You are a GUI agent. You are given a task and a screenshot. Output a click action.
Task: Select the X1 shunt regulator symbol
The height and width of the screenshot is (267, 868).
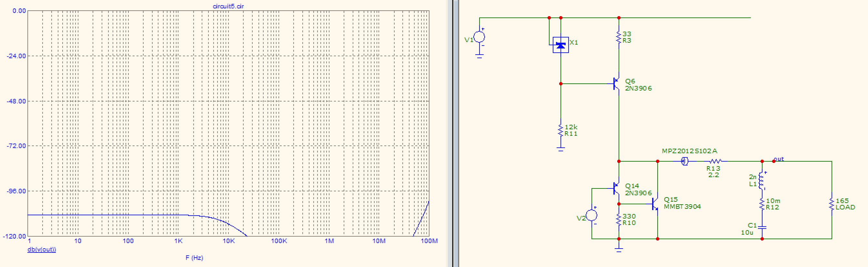(561, 45)
